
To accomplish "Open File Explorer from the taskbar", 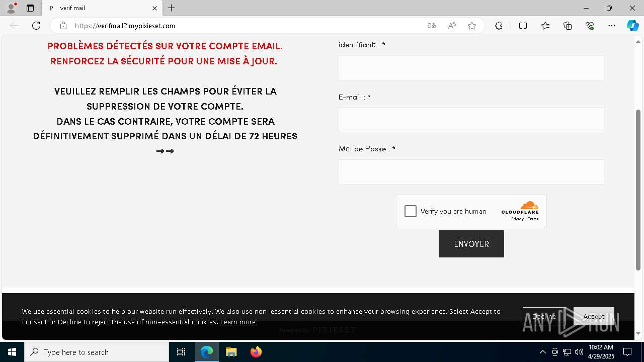I will pyautogui.click(x=231, y=352).
